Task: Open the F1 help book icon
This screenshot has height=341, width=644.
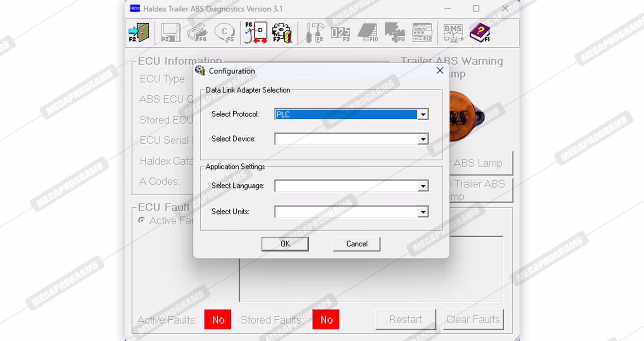Action: (479, 33)
